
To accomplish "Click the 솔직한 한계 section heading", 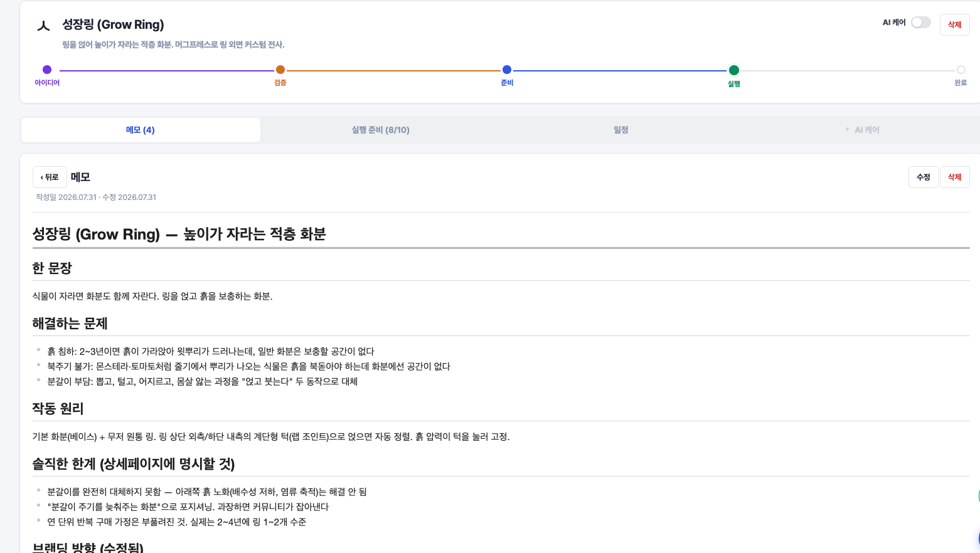I will pyautogui.click(x=134, y=463).
